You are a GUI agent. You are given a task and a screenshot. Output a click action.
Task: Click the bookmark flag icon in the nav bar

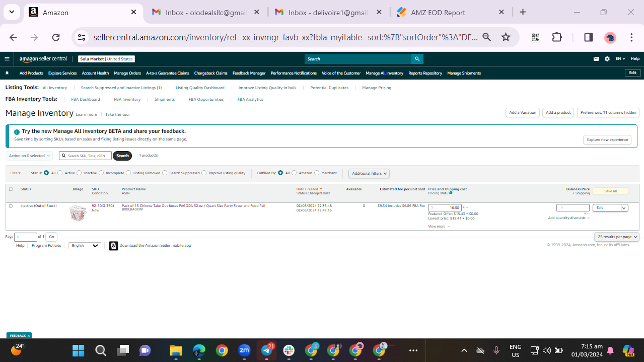[7, 73]
